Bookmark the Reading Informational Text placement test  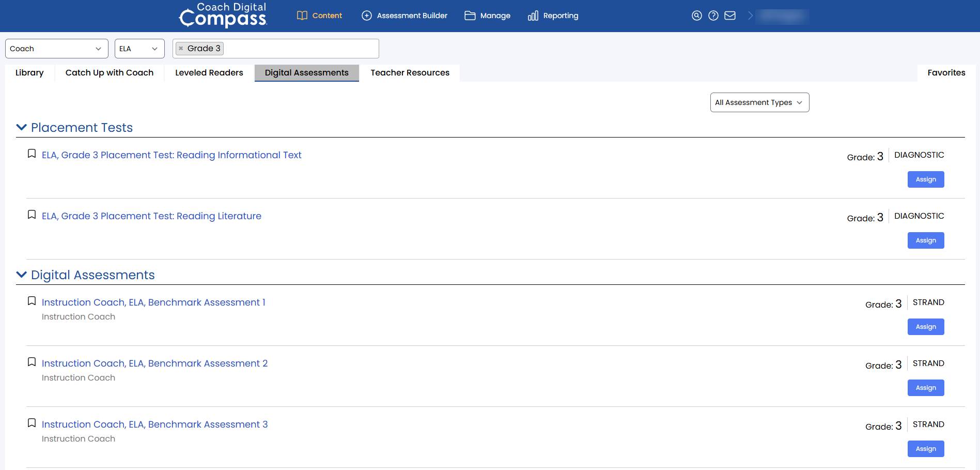pyautogui.click(x=32, y=154)
